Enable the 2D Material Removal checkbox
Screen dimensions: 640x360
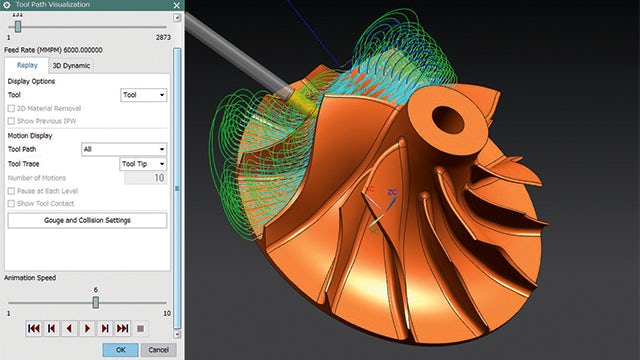click(x=11, y=108)
